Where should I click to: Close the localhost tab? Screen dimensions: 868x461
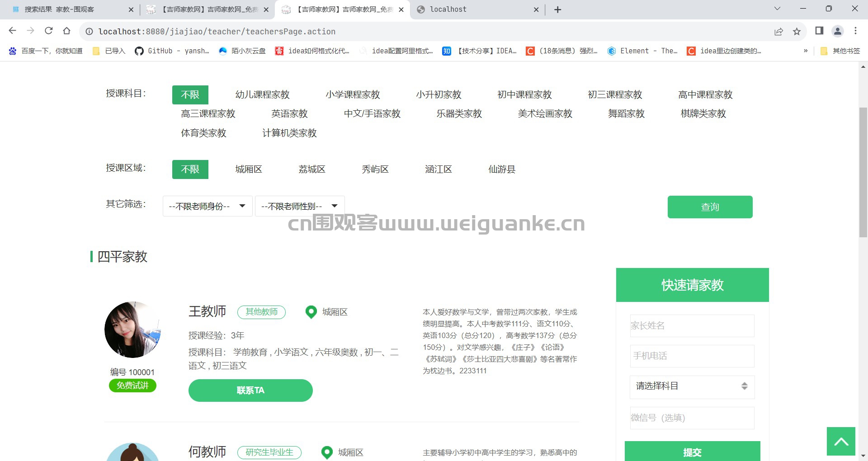point(536,9)
